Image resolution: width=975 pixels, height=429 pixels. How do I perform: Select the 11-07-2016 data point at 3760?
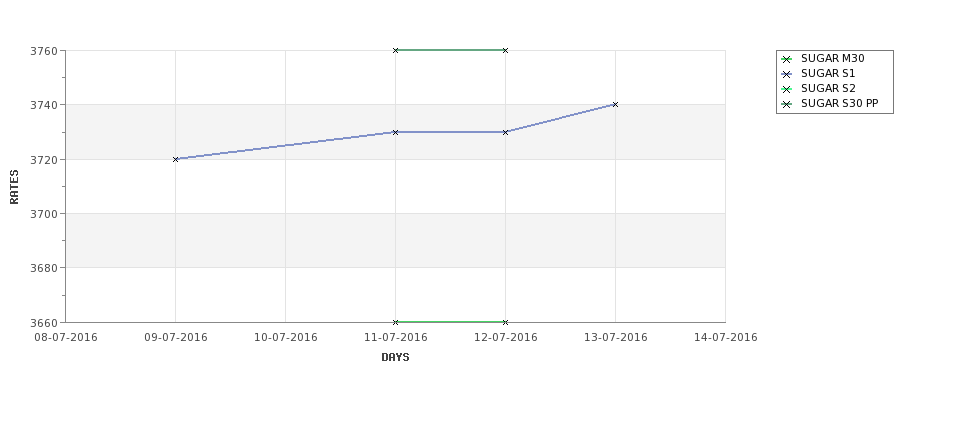click(395, 50)
